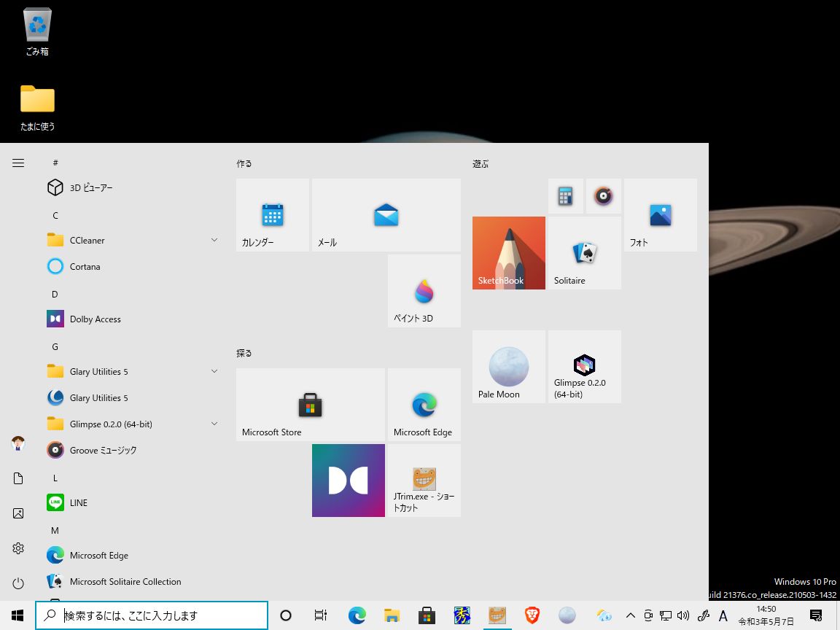Open Cortana circle on the taskbar
The width and height of the screenshot is (840, 630).
tap(286, 615)
